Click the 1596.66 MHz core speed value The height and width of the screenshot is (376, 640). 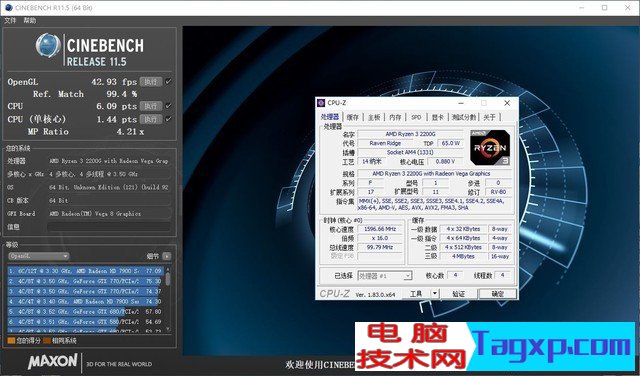(380, 229)
